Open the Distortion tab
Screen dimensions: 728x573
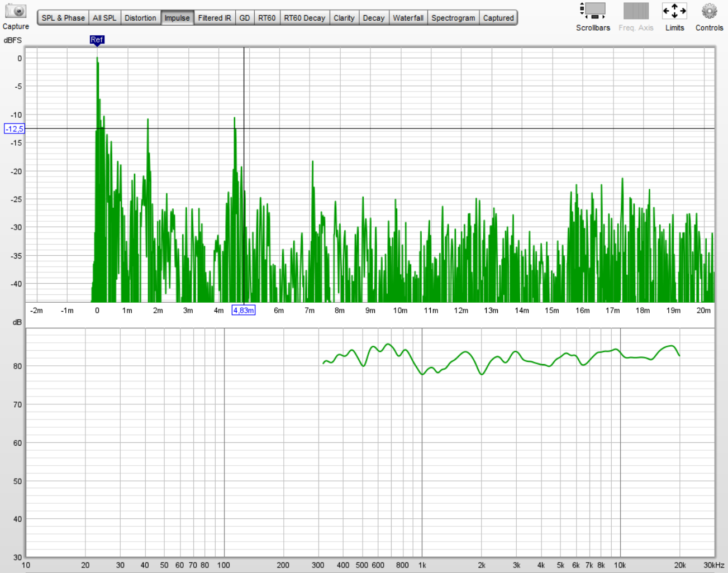(140, 18)
